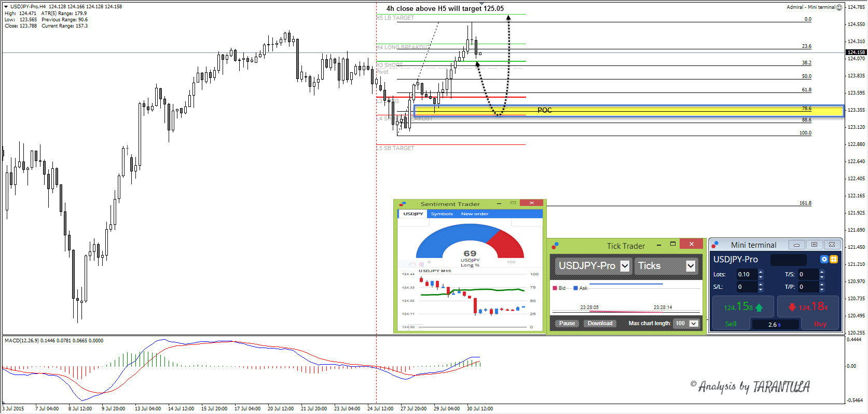Decrease Lots with the down stepper arrow
The image size is (868, 414).
[x=761, y=277]
